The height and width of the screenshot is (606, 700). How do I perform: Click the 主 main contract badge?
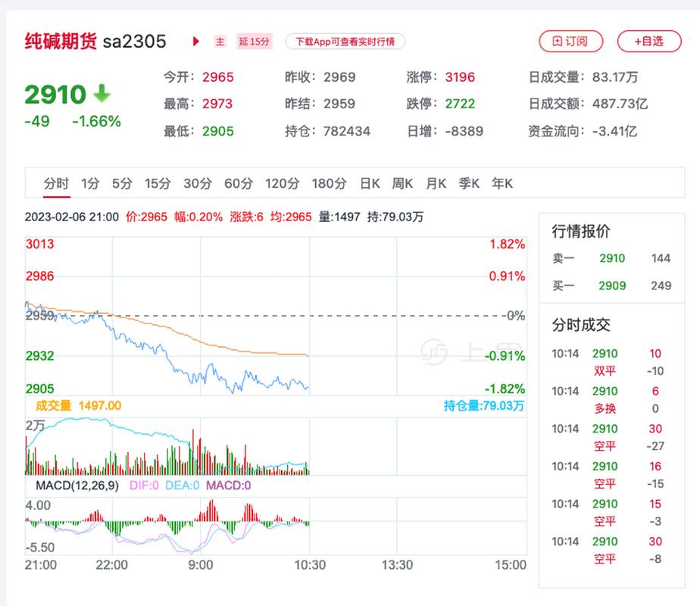[x=220, y=42]
